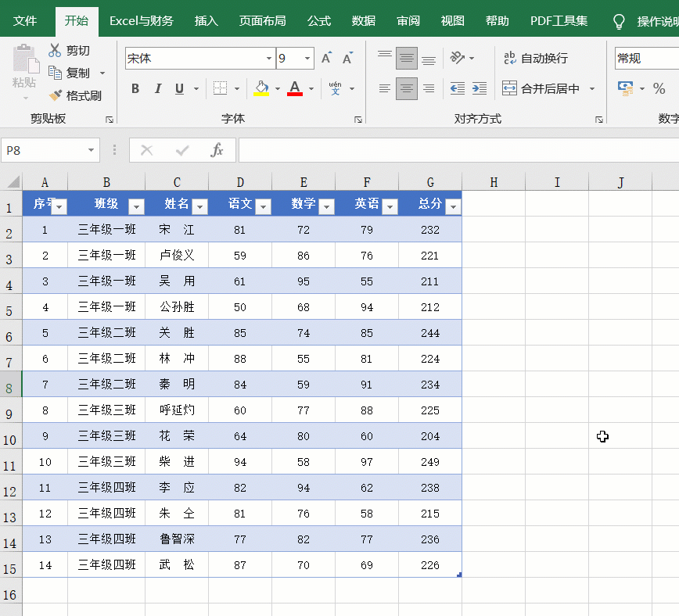Viewport: 679px width, 616px height.
Task: Open the 数据 ribbon tab
Action: tap(364, 21)
